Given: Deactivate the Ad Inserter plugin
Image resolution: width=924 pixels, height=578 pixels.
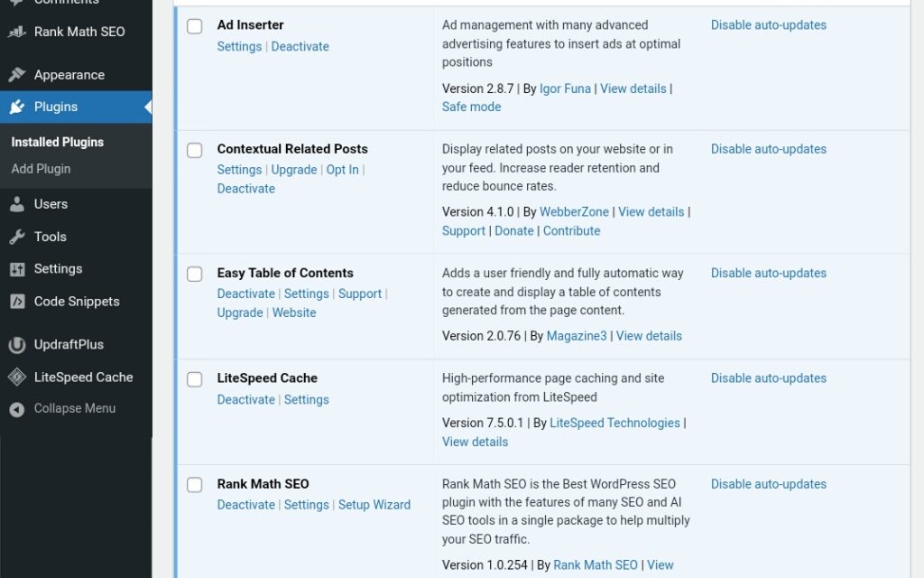Looking at the screenshot, I should point(300,46).
